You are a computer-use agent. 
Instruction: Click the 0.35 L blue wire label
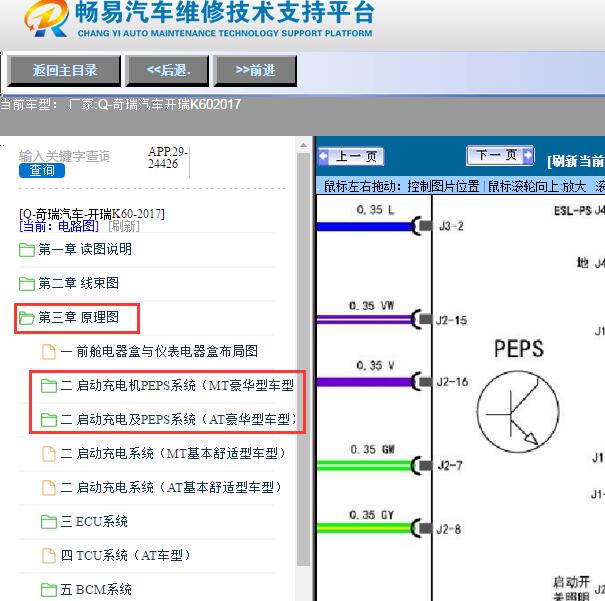[x=375, y=210]
